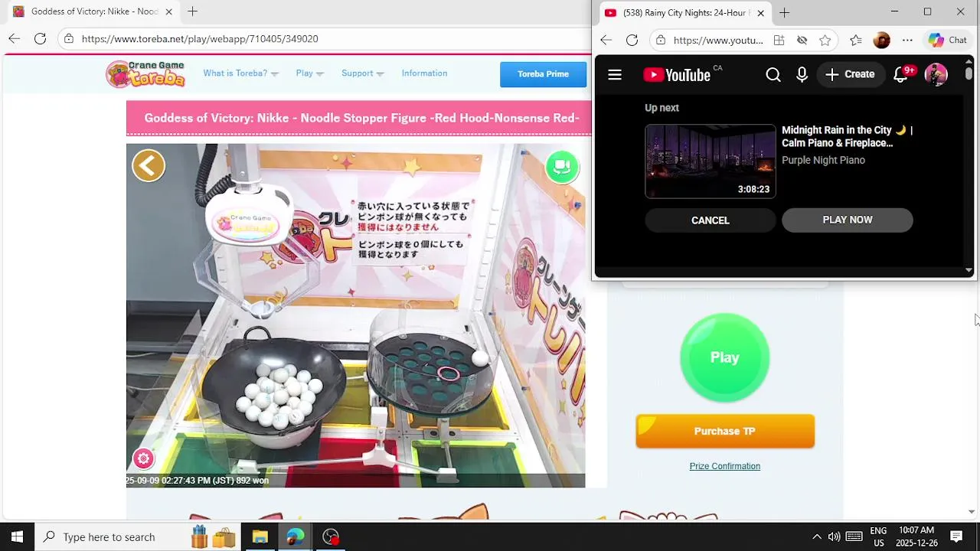Click the Toreba Prime button
The height and width of the screenshot is (551, 980).
pyautogui.click(x=543, y=74)
